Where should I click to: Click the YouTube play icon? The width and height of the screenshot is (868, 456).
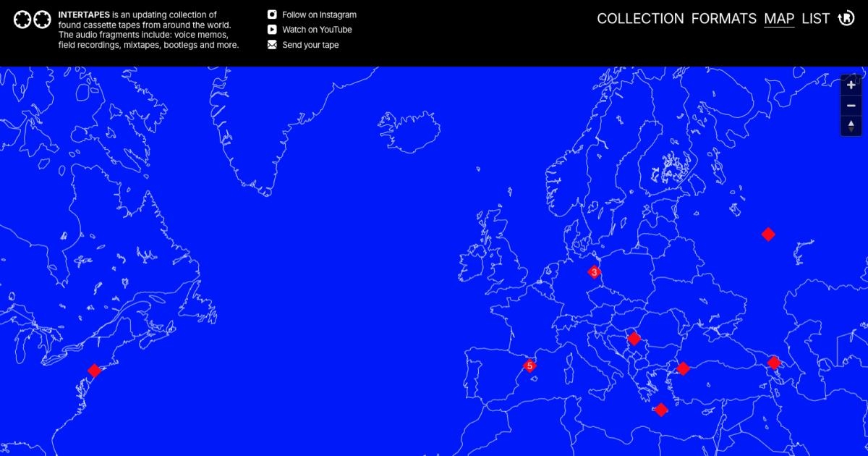272,30
